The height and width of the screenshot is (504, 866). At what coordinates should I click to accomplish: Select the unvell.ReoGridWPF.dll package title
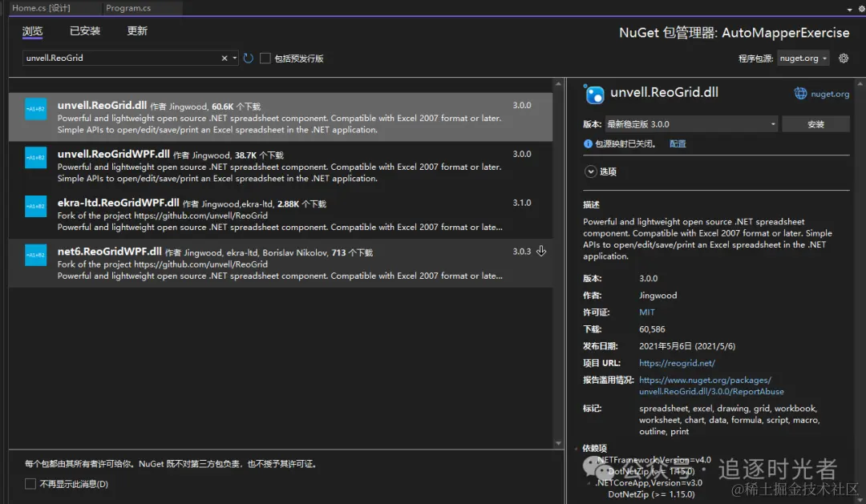point(113,154)
